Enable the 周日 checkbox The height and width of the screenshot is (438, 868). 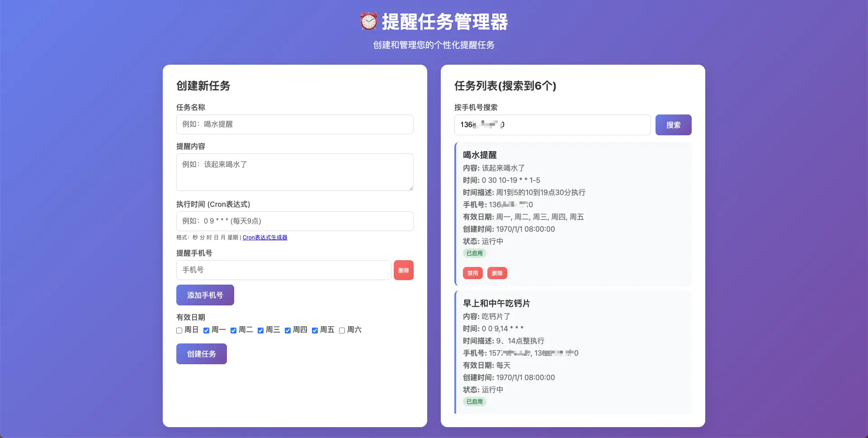(179, 330)
